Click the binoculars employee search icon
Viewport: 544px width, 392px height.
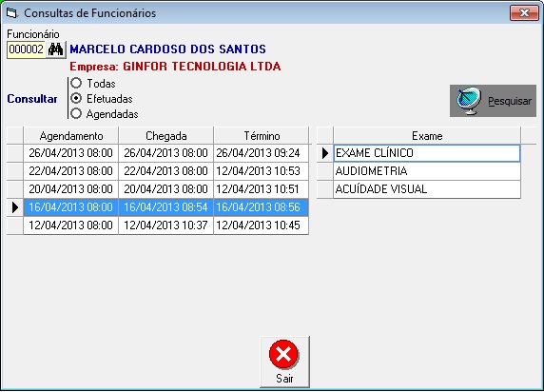[55, 49]
